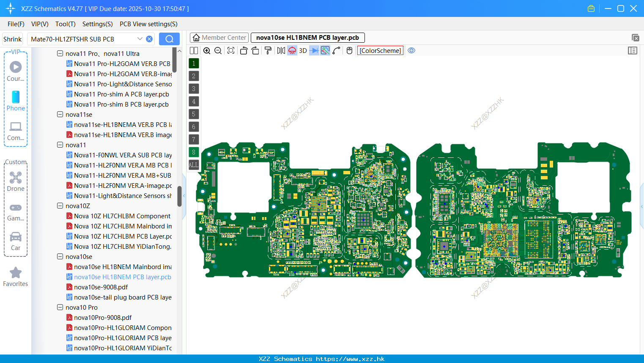Toggle the trace routing display icon
The height and width of the screenshot is (363, 644).
pyautogui.click(x=325, y=51)
